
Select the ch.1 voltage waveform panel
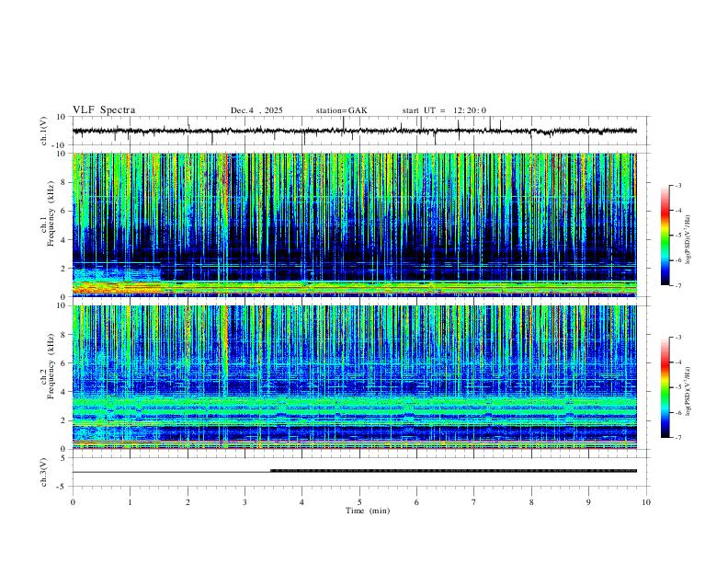pos(360,131)
